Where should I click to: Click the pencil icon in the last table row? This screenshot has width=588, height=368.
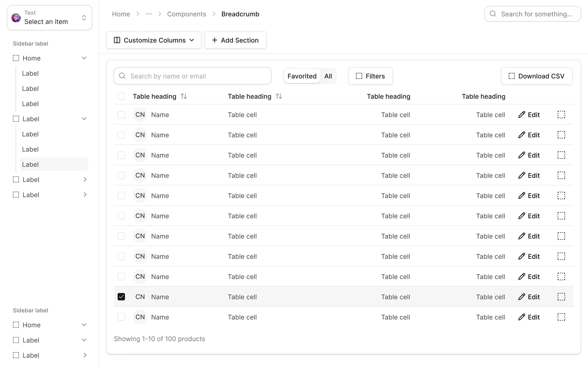tap(522, 317)
